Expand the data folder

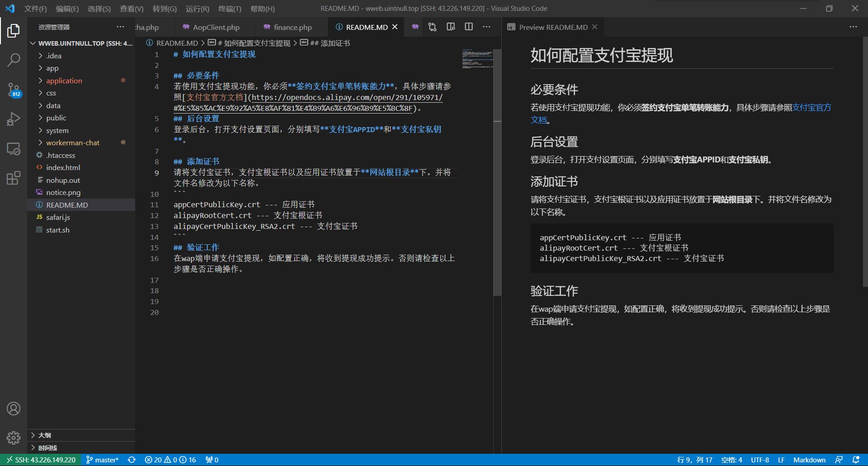click(81, 105)
